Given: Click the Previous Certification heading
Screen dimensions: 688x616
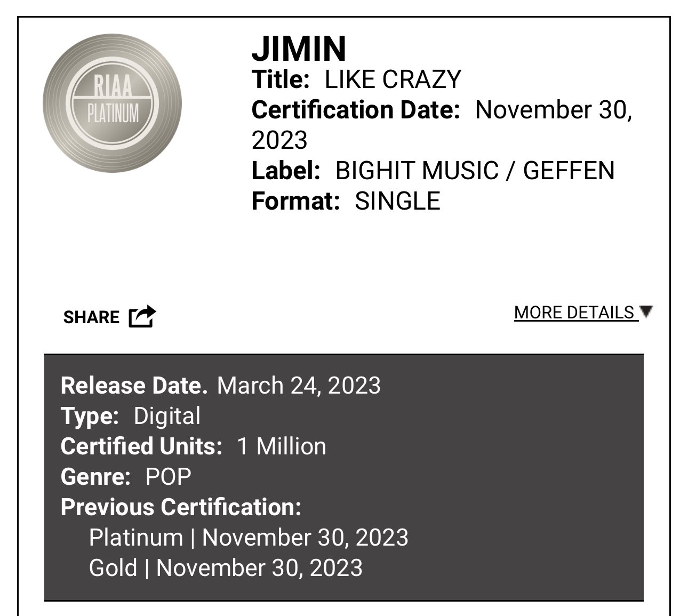Looking at the screenshot, I should [181, 507].
